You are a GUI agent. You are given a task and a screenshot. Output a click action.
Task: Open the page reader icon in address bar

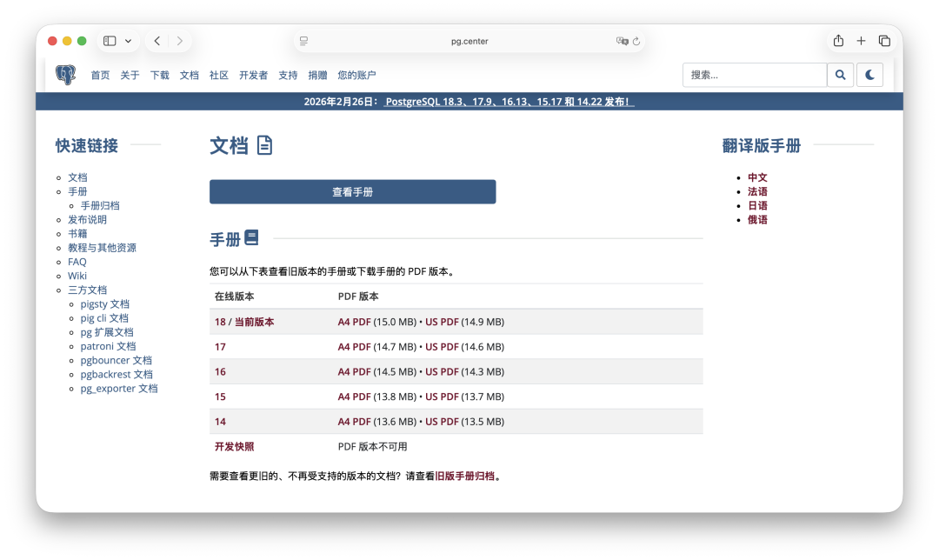(x=303, y=41)
